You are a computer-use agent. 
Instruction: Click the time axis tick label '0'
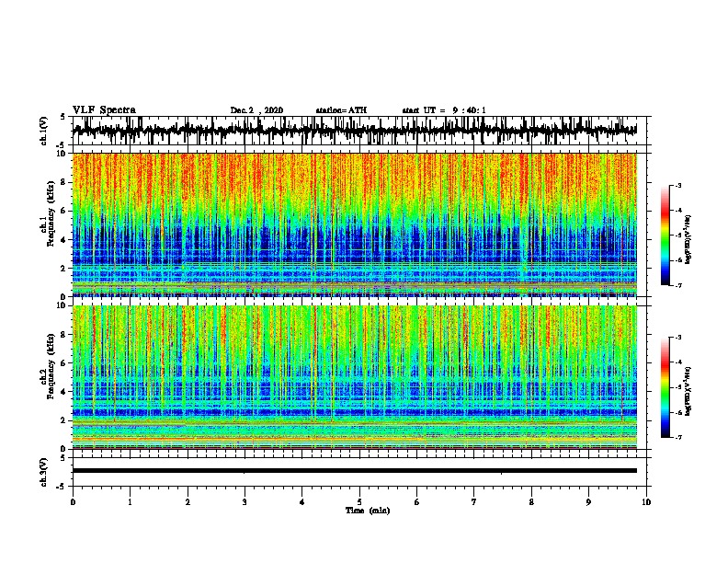73,502
